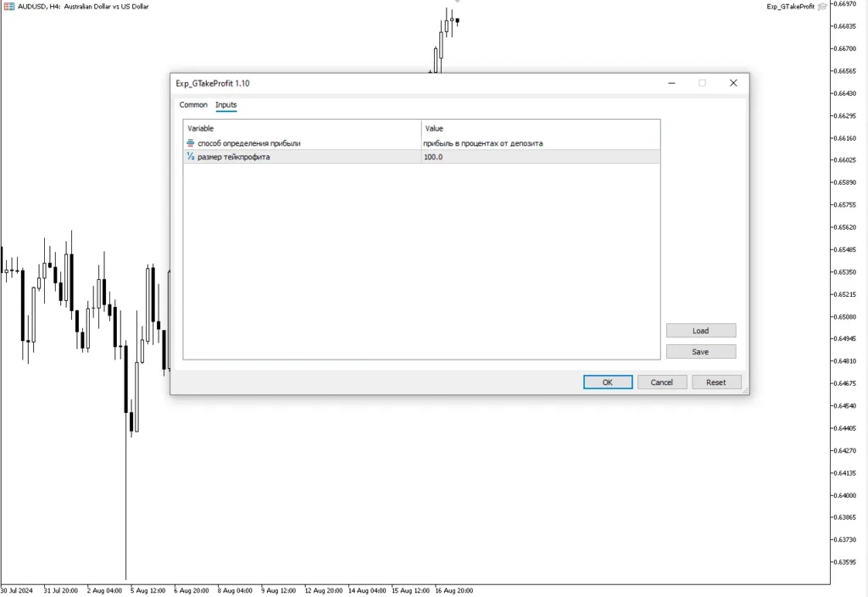Click the '5 Aug 12:00' time axis label
Screen dimensions: 868x597
[x=147, y=590]
